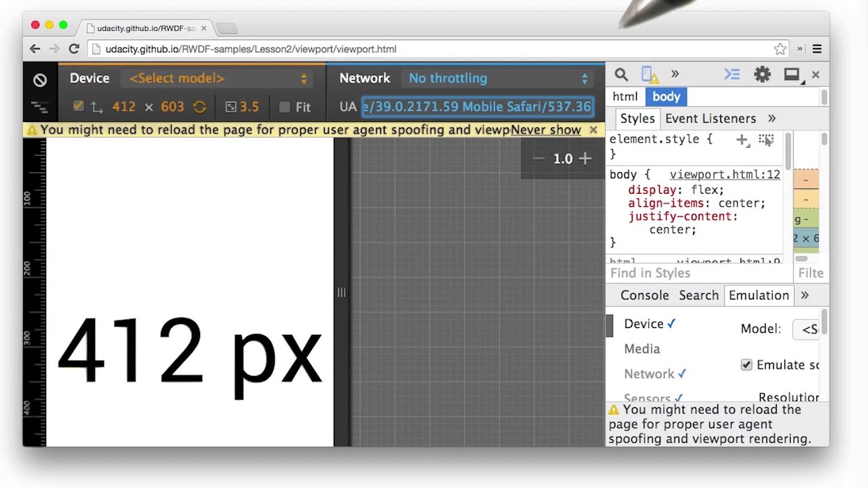Zoom in with the plus next to 1.0
Image resolution: width=868 pixels, height=488 pixels.
tap(585, 159)
